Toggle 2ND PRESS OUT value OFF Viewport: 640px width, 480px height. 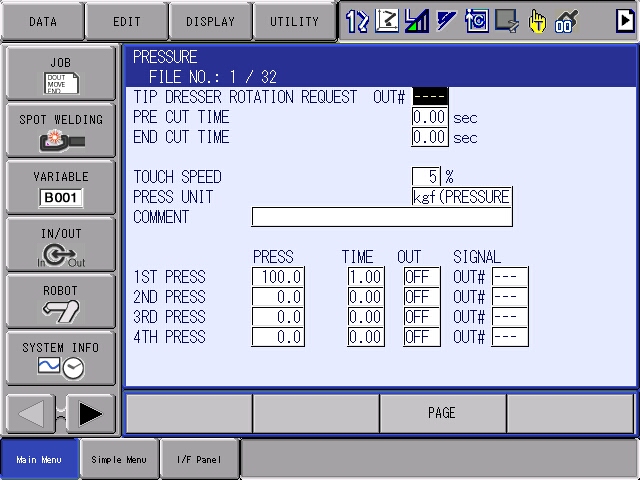(x=422, y=297)
